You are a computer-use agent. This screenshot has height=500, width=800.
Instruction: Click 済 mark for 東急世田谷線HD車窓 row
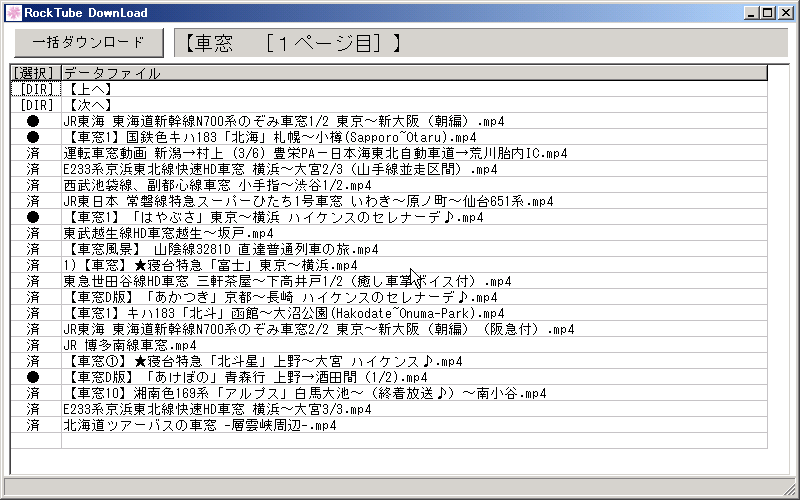[33, 281]
